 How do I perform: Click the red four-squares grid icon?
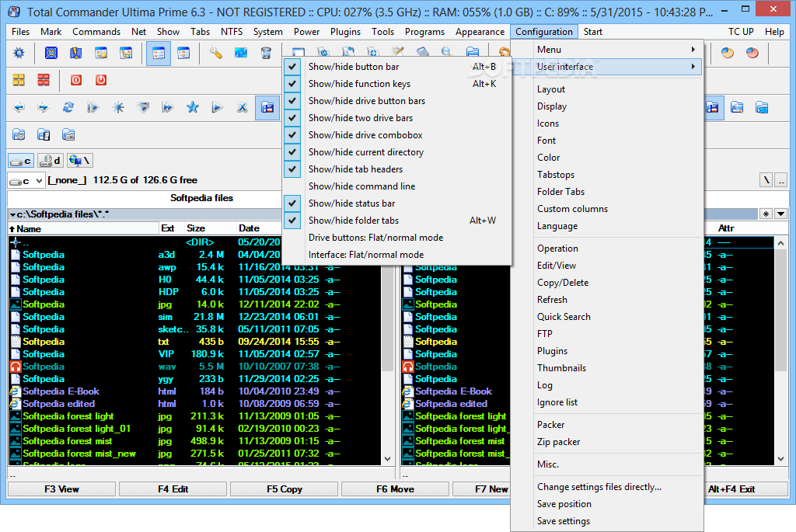[x=44, y=80]
